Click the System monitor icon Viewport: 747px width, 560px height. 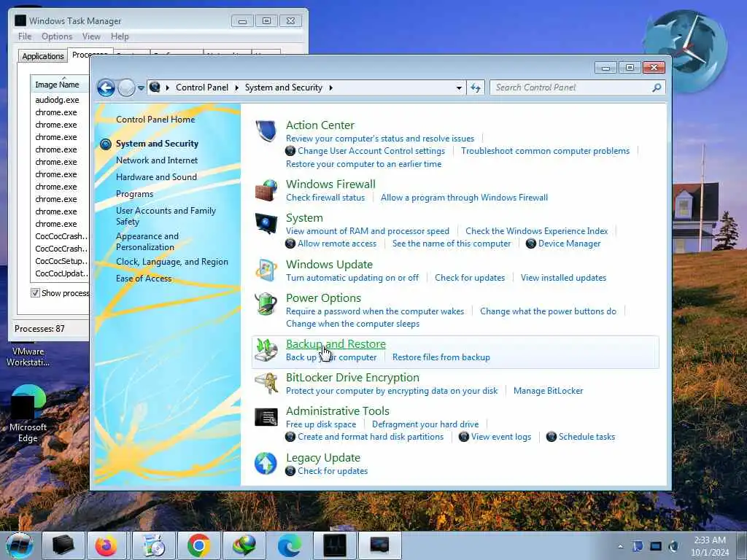click(x=266, y=224)
